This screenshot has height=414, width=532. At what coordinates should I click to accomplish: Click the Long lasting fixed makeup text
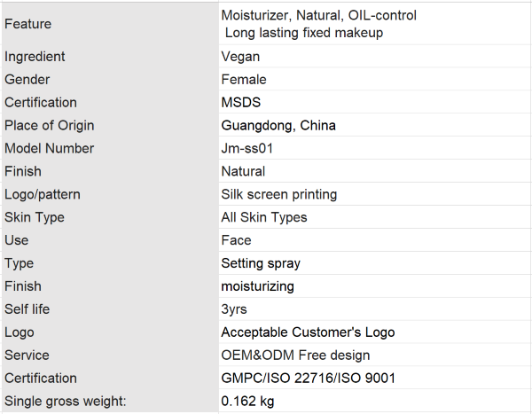pos(304,33)
